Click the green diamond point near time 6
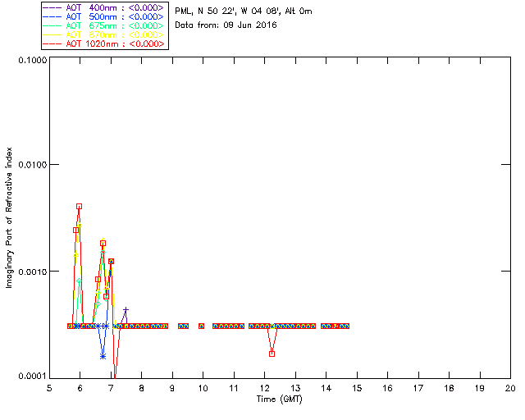This screenshot has width=525, height=420. [x=79, y=281]
